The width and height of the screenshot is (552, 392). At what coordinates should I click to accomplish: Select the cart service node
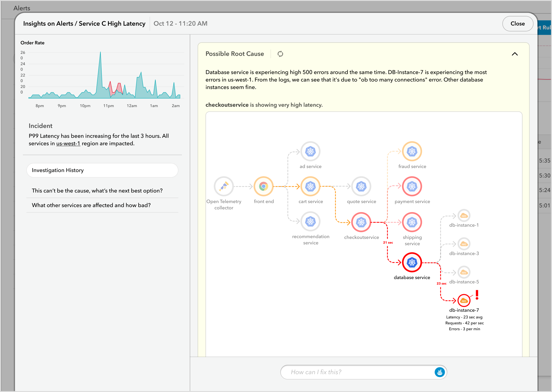[310, 186]
